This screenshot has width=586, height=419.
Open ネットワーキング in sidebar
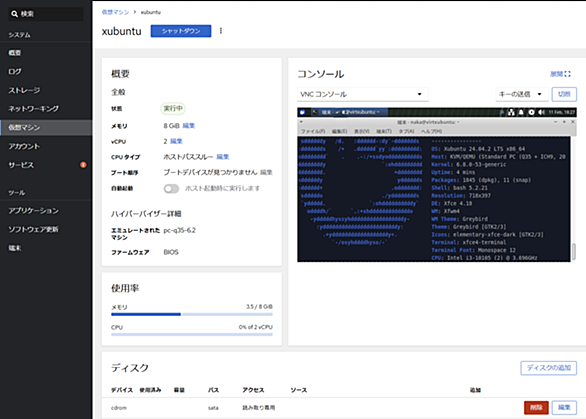pyautogui.click(x=46, y=109)
